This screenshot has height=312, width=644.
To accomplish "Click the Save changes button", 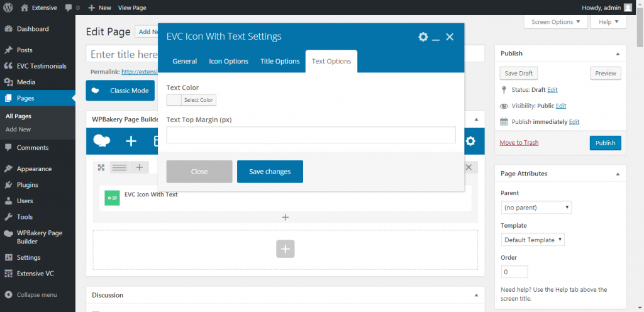I will (270, 172).
